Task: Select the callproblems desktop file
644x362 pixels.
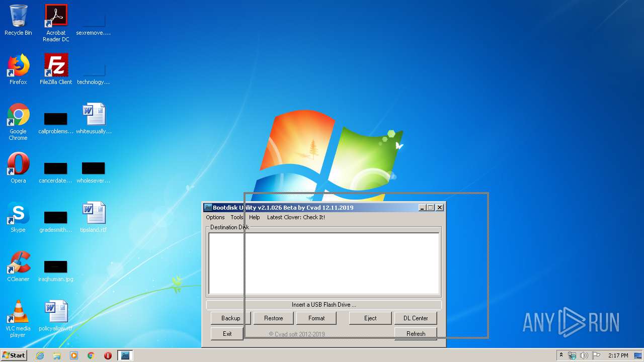Action: pyautogui.click(x=56, y=123)
